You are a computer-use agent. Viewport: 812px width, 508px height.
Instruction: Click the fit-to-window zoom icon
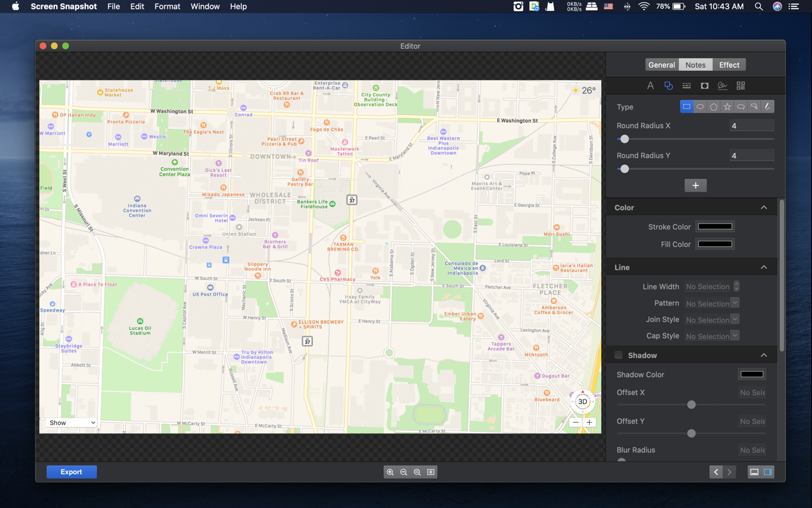tap(431, 471)
